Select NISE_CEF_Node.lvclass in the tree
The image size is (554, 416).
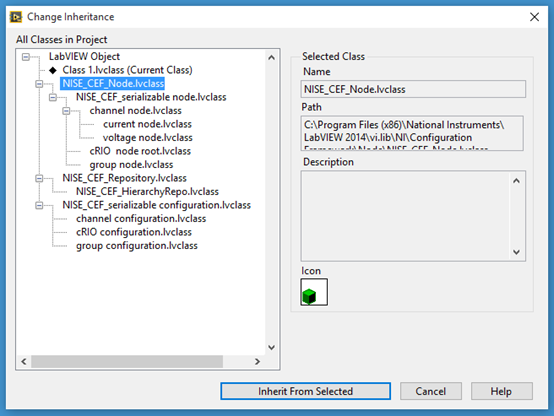tap(113, 83)
